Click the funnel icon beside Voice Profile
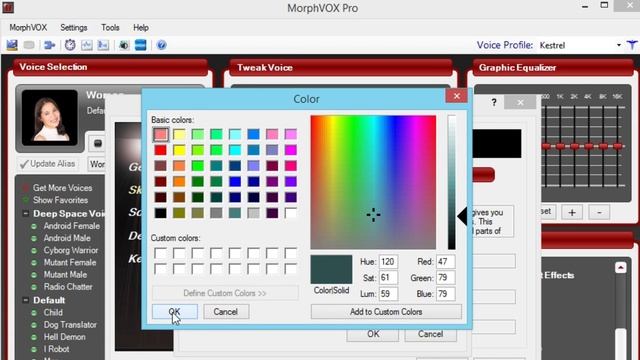Viewport: 640px width, 360px height. [632, 45]
